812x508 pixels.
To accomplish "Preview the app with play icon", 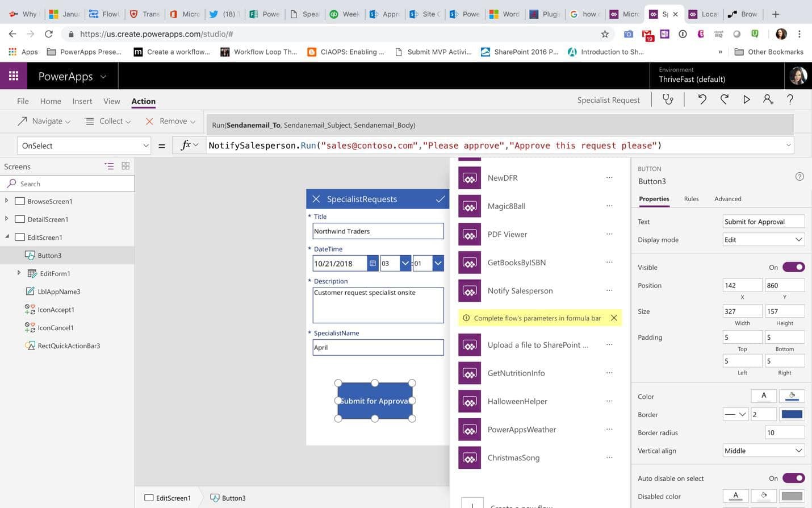I will (746, 99).
